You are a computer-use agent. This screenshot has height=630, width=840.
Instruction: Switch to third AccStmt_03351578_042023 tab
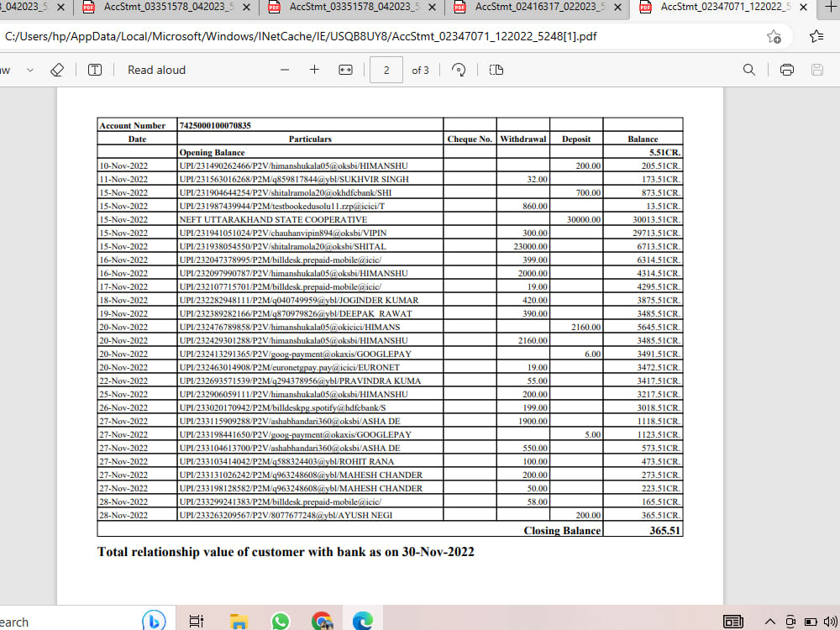[354, 8]
